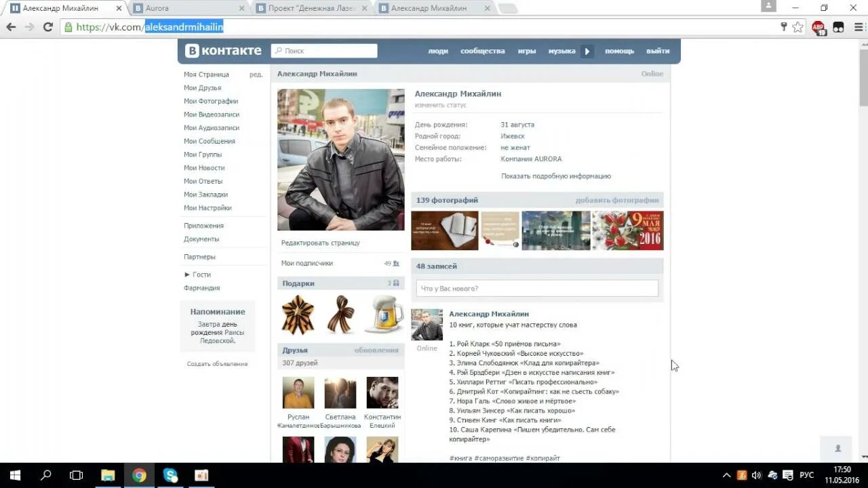The image size is (868, 488).
Task: Open friend Руслан's avatar
Action: click(x=298, y=392)
